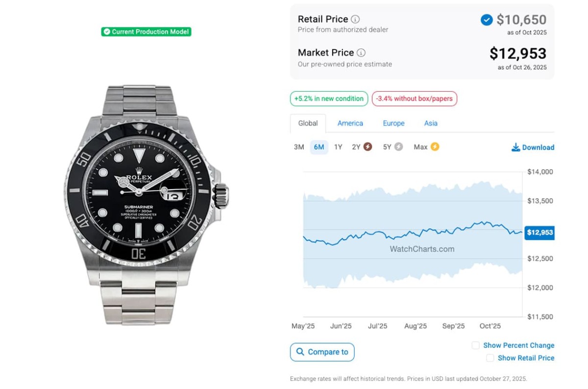
Task: Select the 3M time range
Action: pyautogui.click(x=299, y=147)
